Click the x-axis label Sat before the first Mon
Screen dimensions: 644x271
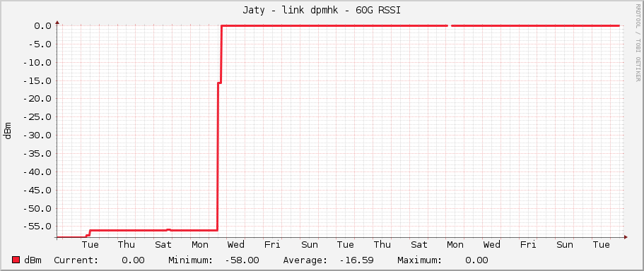click(x=163, y=245)
